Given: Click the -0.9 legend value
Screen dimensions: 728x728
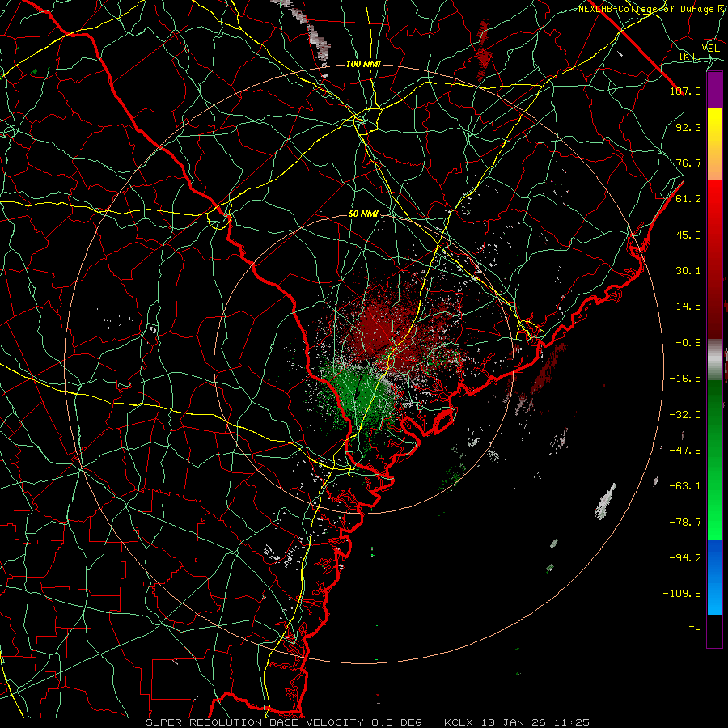Looking at the screenshot, I should tap(688, 343).
